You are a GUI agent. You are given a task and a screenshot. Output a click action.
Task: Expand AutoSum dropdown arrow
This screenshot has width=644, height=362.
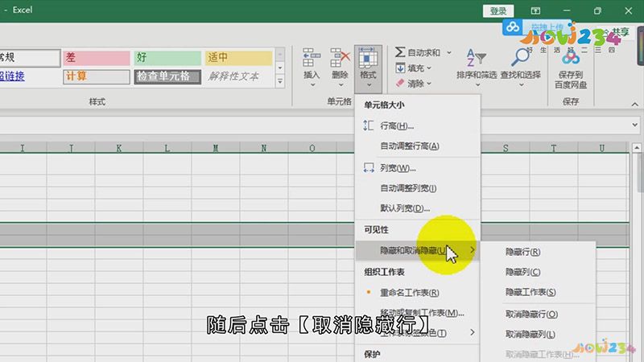pos(449,52)
